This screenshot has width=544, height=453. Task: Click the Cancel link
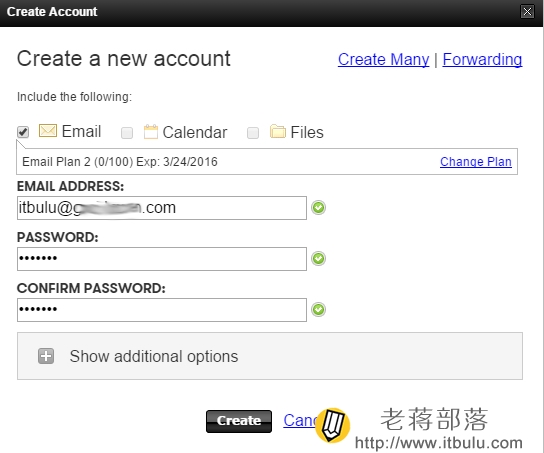[300, 420]
